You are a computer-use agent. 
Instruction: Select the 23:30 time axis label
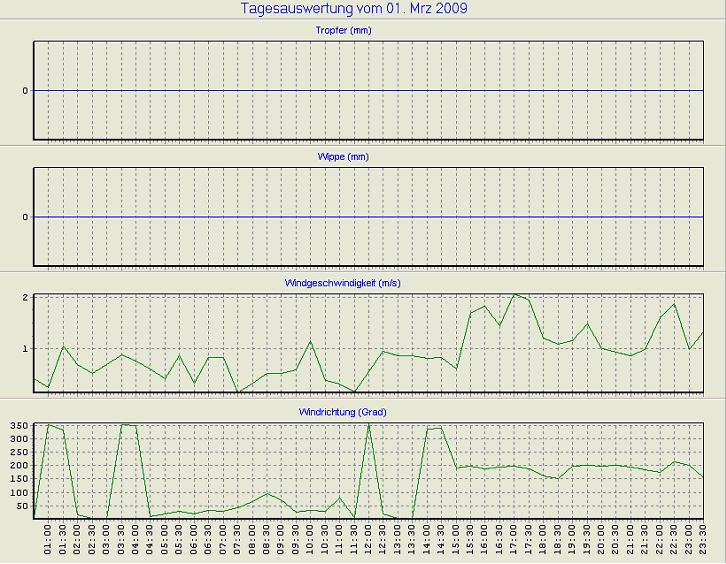[703, 541]
